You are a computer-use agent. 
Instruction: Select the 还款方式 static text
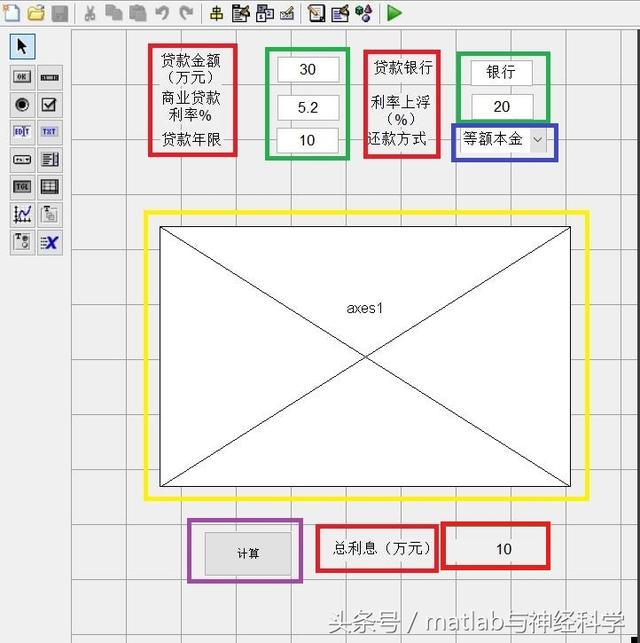point(397,139)
